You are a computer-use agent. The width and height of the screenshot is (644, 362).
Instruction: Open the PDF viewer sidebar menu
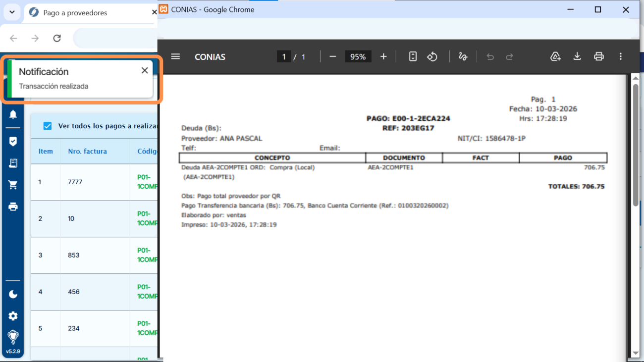point(175,56)
